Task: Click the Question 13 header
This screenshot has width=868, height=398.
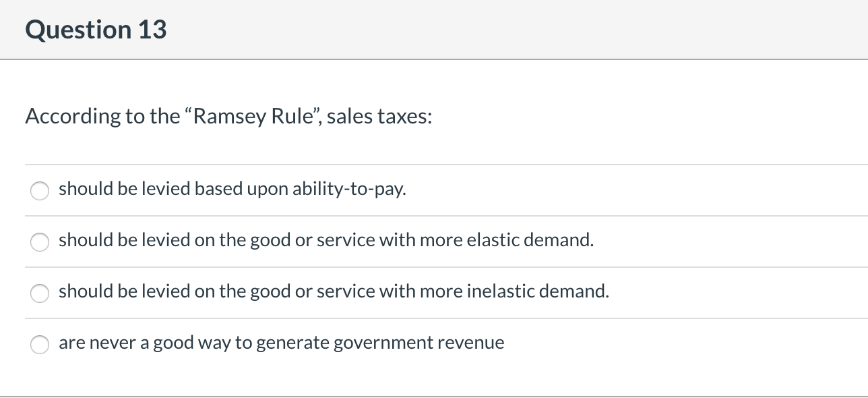Action: click(96, 30)
